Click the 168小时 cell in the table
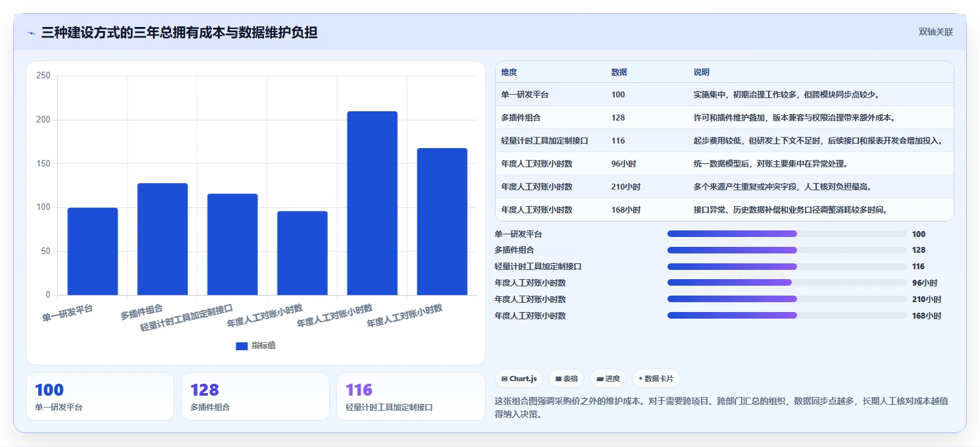The width and height of the screenshot is (980, 447). click(x=625, y=210)
